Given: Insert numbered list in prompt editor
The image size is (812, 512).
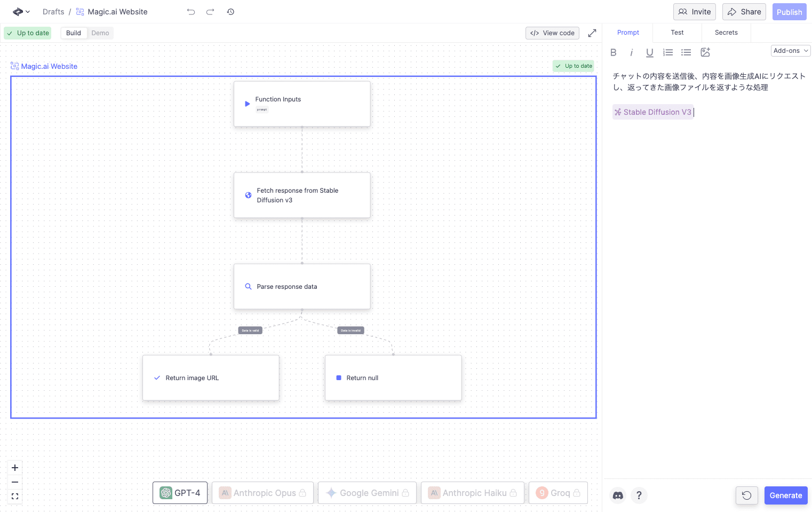Looking at the screenshot, I should 668,52.
